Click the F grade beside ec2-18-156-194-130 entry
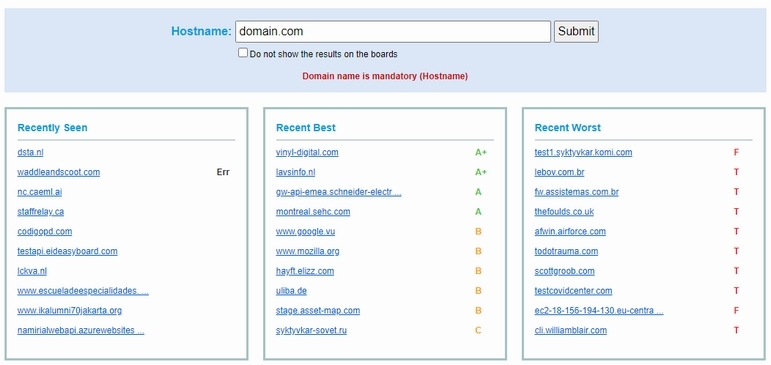 click(x=736, y=310)
